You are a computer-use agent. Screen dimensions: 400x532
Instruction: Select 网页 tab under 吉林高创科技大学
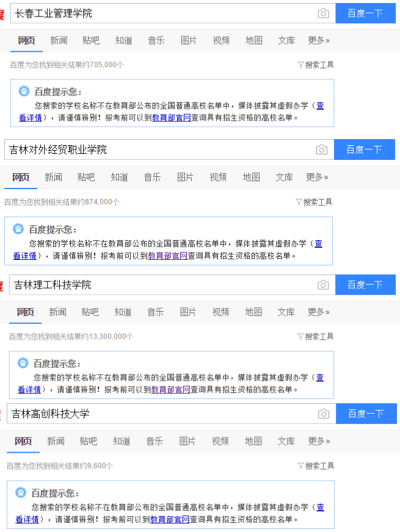(x=23, y=441)
